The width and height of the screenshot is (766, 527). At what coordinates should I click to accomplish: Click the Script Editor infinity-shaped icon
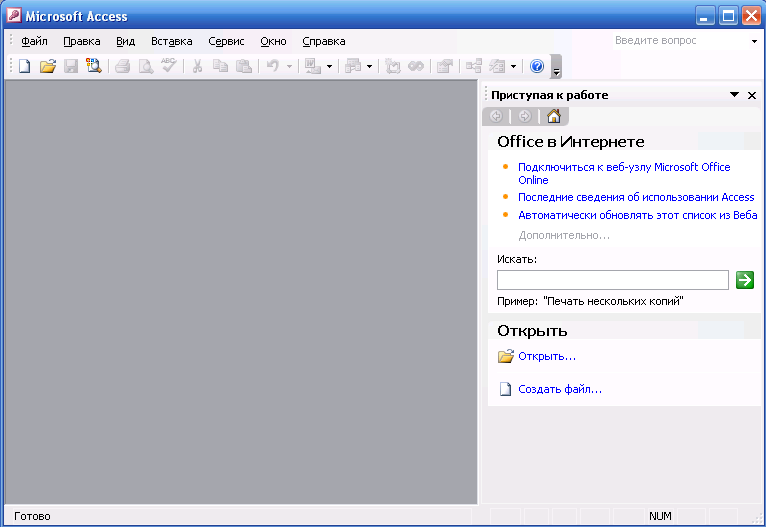tap(416, 66)
